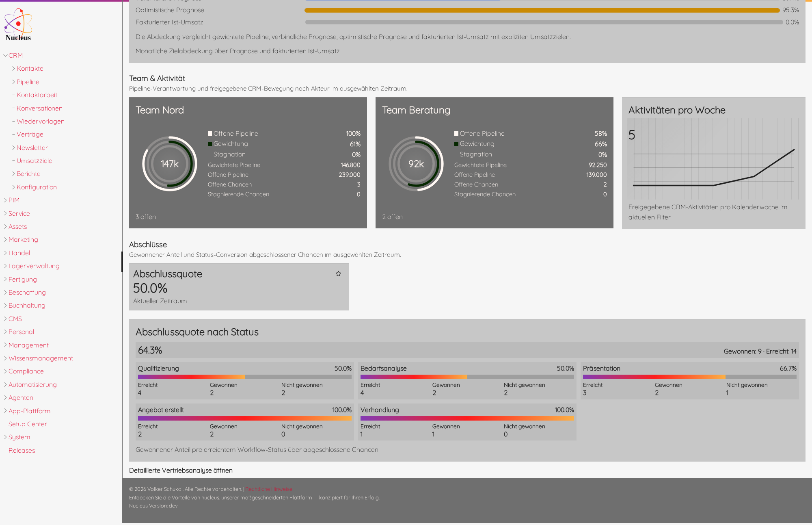Screen dimensions: 812x525
Task: Expand the Kontakte chevron
Action: click(13, 68)
